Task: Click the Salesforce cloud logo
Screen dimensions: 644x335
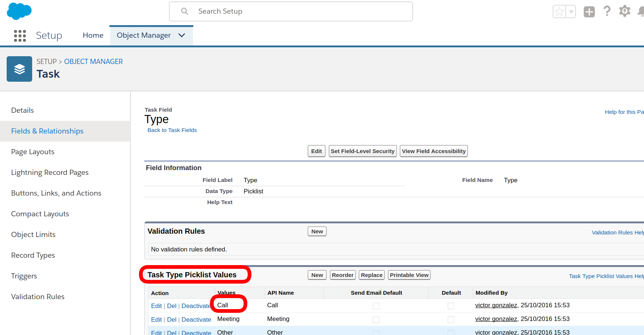Action: tap(19, 11)
